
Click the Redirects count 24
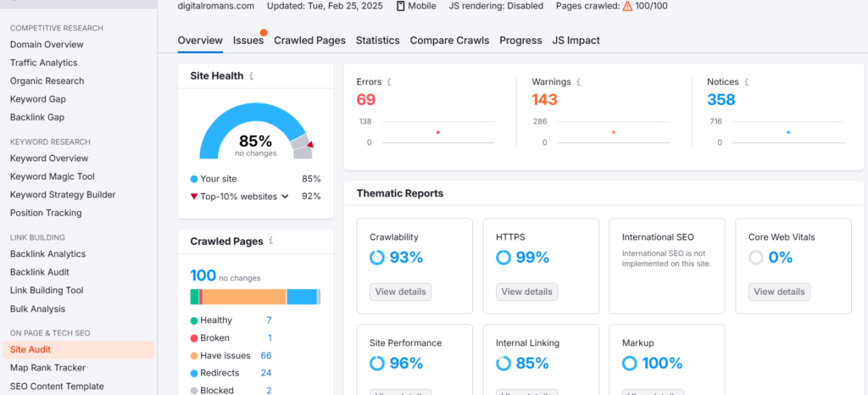pos(266,373)
